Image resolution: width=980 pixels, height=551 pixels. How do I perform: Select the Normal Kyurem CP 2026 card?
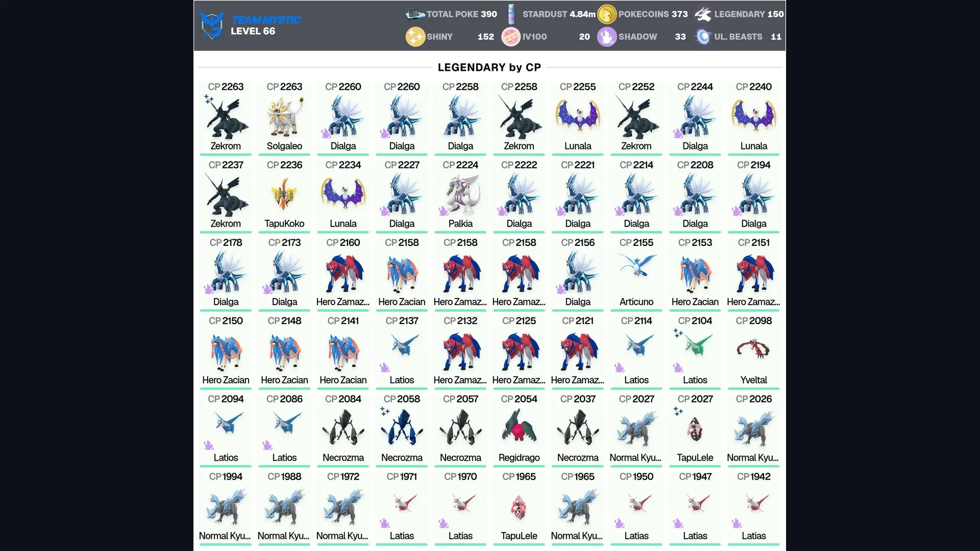tap(754, 430)
